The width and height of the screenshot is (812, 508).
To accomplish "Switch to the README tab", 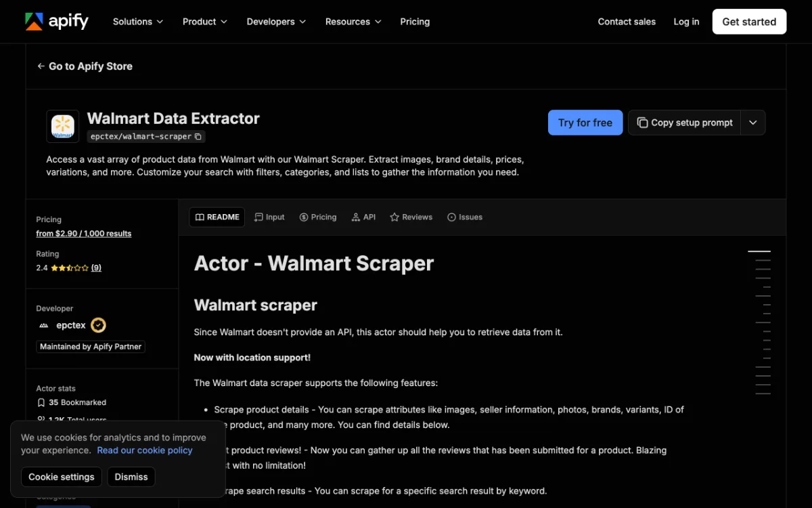I will [217, 217].
